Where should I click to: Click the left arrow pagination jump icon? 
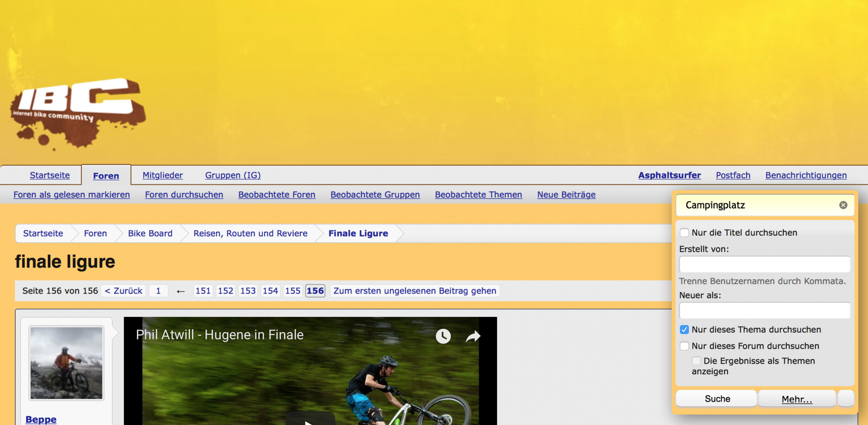[x=181, y=291]
